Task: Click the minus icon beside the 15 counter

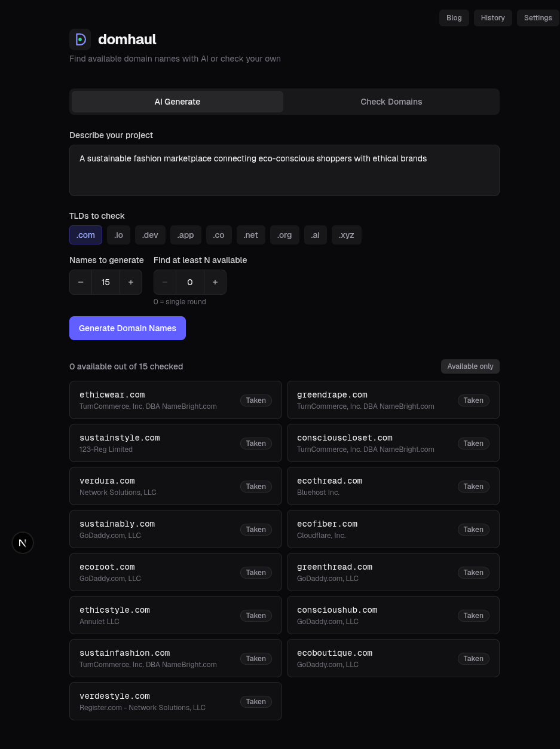Action: point(81,282)
